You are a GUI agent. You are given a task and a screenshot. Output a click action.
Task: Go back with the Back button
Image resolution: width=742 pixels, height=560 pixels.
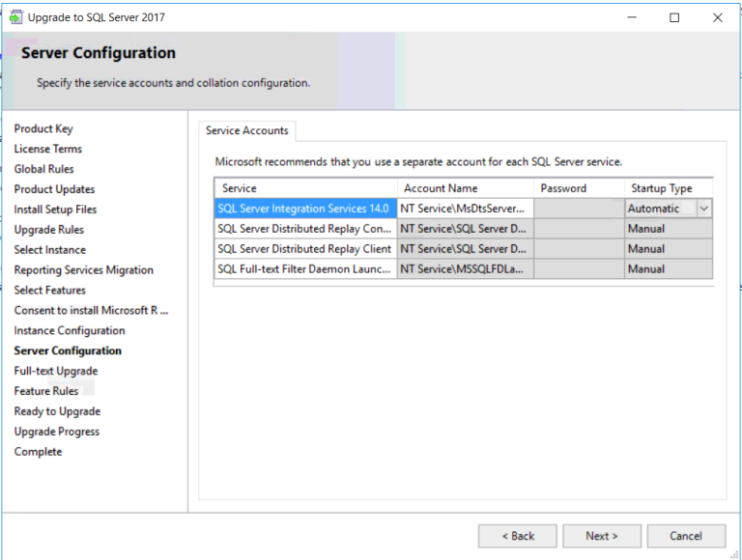(518, 536)
